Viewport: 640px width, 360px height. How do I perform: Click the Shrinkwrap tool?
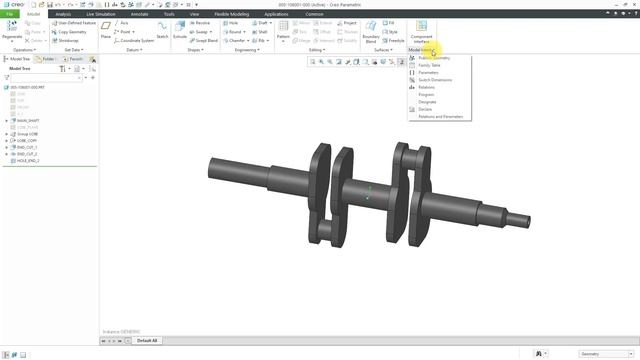[x=65, y=41]
